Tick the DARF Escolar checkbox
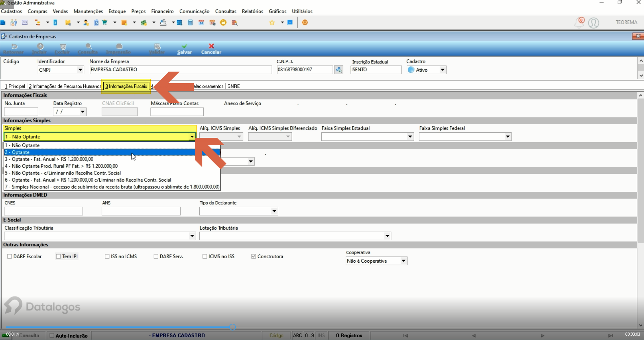 pos(9,257)
